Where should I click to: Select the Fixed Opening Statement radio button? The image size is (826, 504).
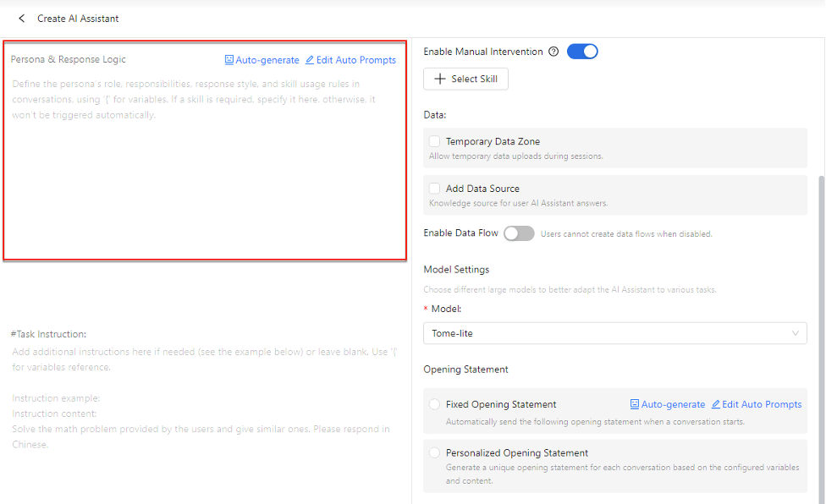point(435,404)
